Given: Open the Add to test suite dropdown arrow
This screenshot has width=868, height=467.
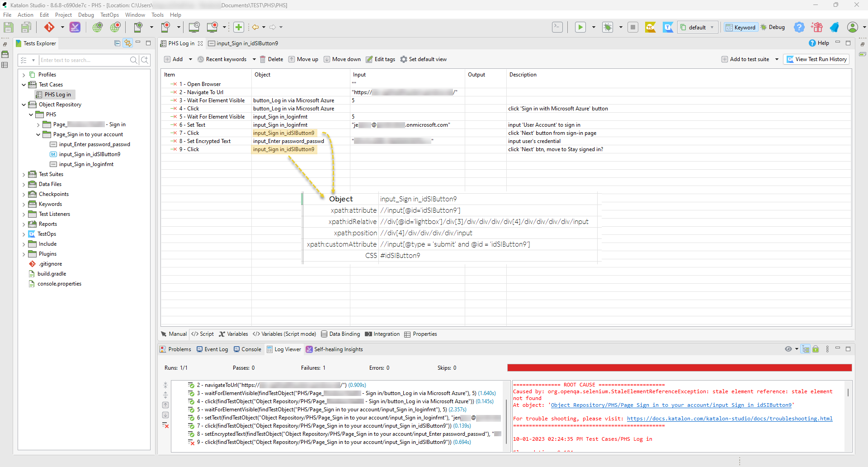Looking at the screenshot, I should (777, 59).
